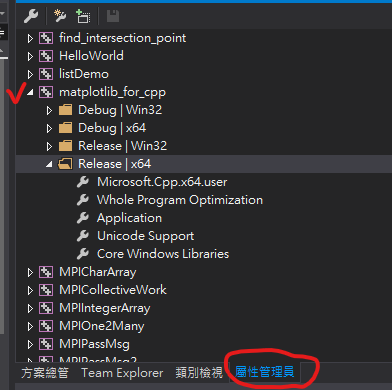Click Add Existing Property Sheet icon
The width and height of the screenshot is (392, 390).
coord(83,16)
